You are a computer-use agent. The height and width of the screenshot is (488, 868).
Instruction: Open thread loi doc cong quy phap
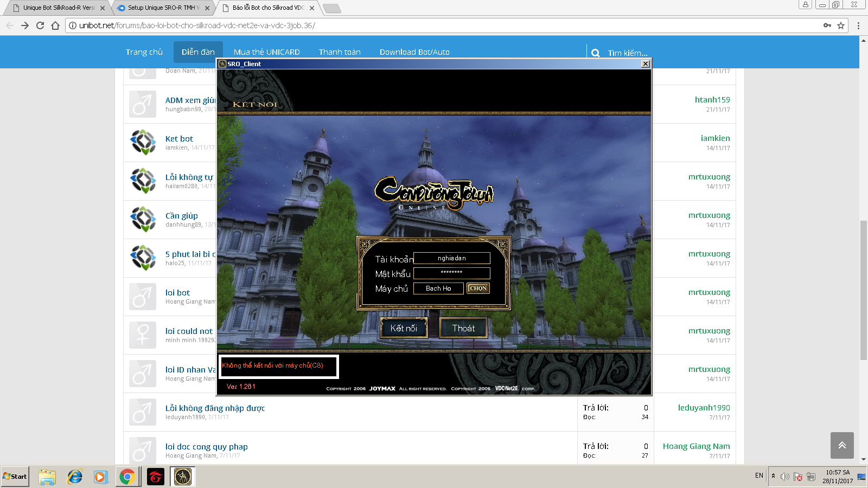pyautogui.click(x=206, y=447)
